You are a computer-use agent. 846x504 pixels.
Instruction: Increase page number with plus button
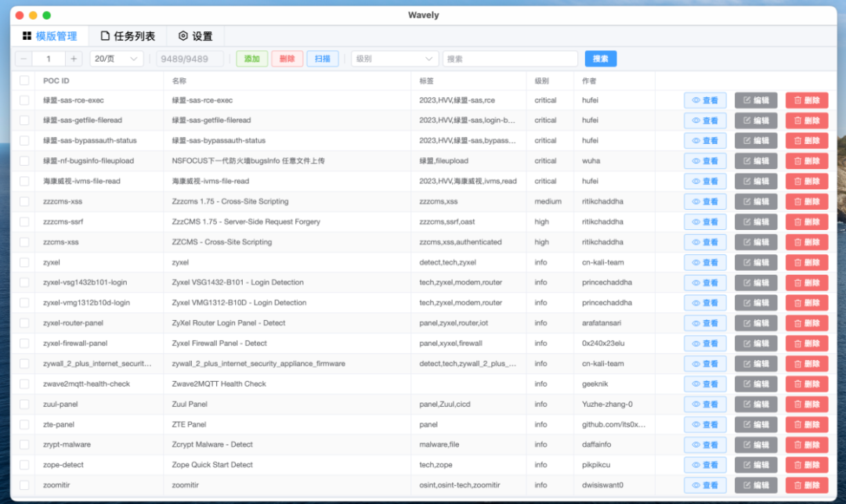point(74,59)
